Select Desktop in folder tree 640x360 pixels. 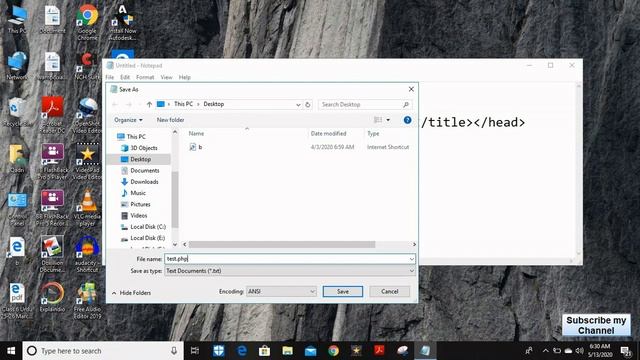pyautogui.click(x=140, y=159)
